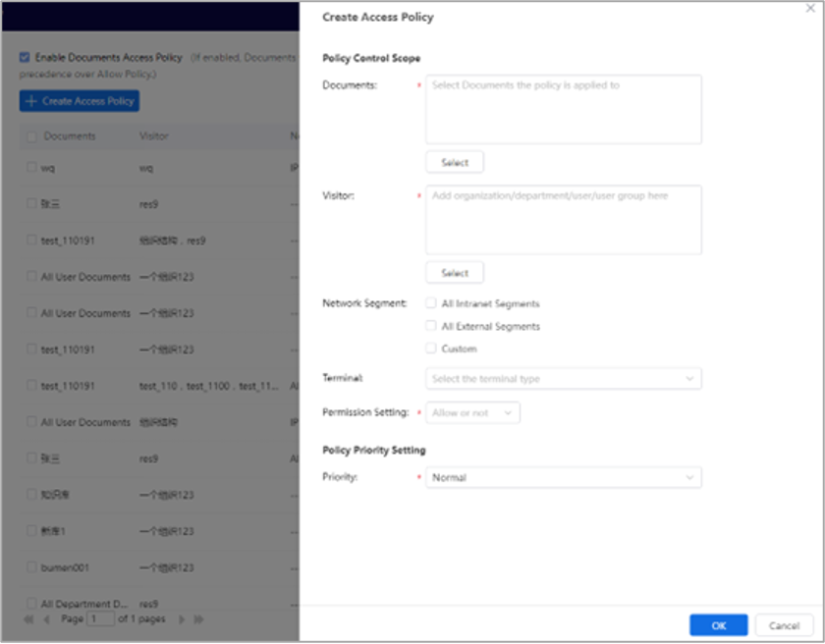Viewport: 825px width, 644px height.
Task: Click inside the Documents text area
Action: click(x=564, y=110)
